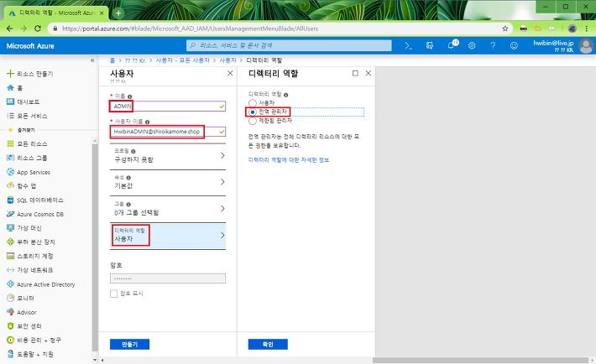The height and width of the screenshot is (364, 596).
Task: Close the 디렉터리 역할 blade
Action: tap(369, 73)
